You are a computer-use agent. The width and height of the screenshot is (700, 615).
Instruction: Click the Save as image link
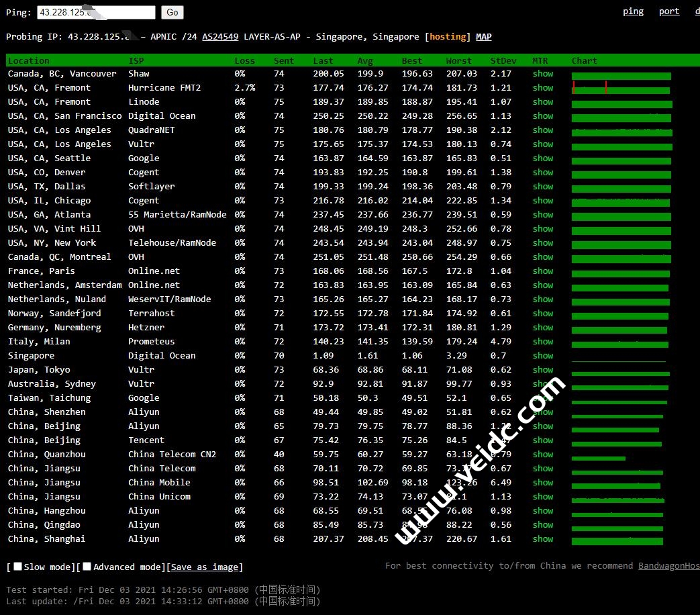[x=205, y=567]
